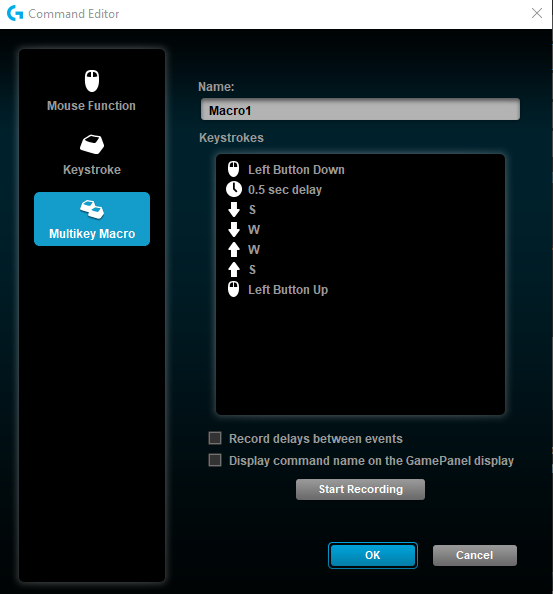Click the Start Recording button
This screenshot has height=594, width=553.
(x=360, y=489)
